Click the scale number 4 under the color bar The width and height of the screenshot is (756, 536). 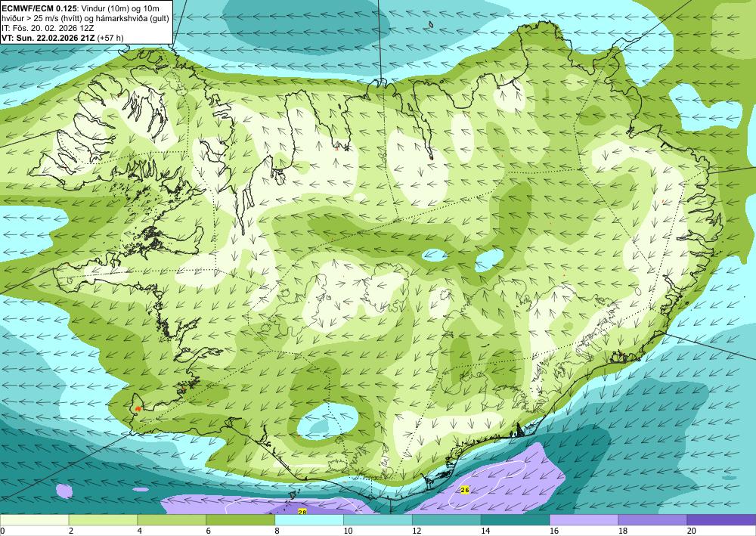click(x=139, y=531)
